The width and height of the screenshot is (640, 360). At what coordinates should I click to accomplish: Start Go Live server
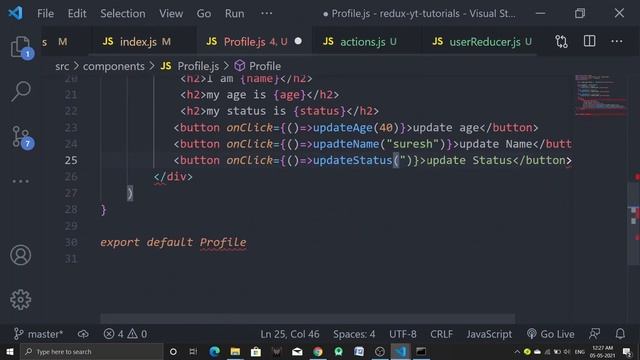pos(551,334)
